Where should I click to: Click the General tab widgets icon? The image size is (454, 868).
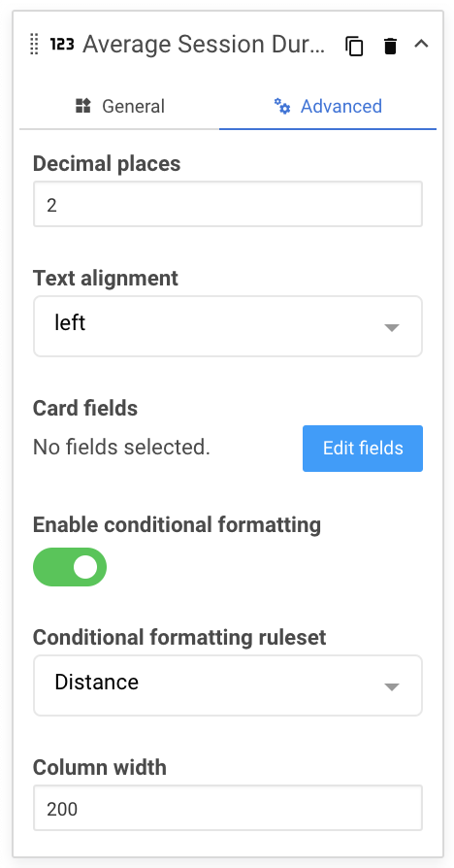[83, 106]
